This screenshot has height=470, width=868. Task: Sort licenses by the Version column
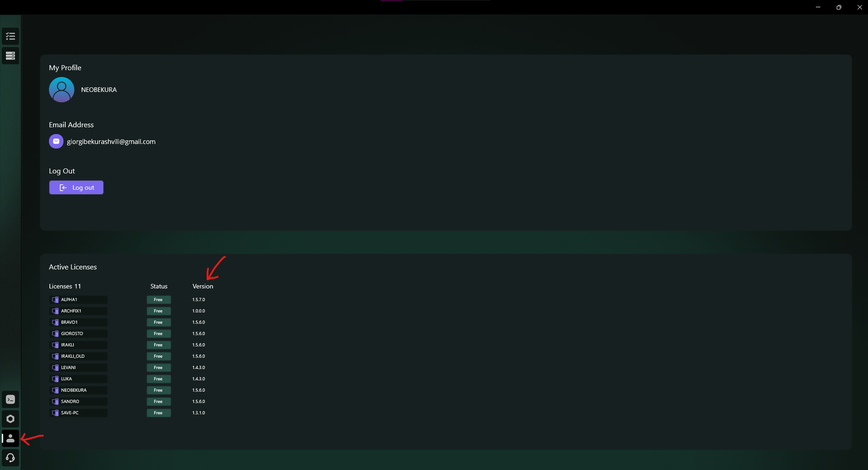click(203, 286)
